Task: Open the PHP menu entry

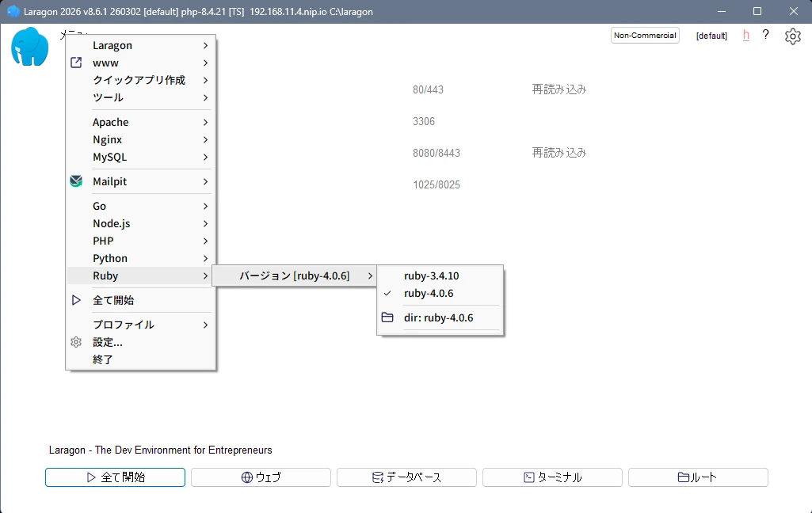Action: pos(140,241)
